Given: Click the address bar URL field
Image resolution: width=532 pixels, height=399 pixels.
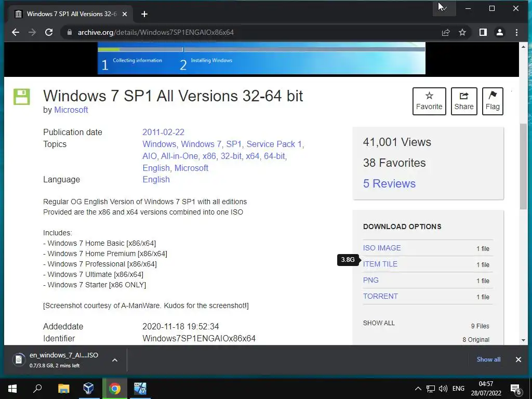Looking at the screenshot, I should click(x=251, y=33).
